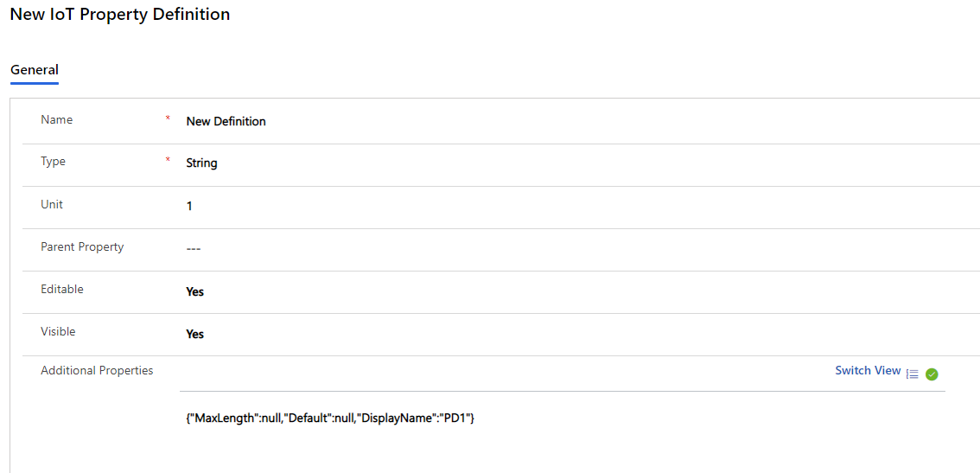The width and height of the screenshot is (980, 473).
Task: Select the Unit field label
Action: point(52,204)
